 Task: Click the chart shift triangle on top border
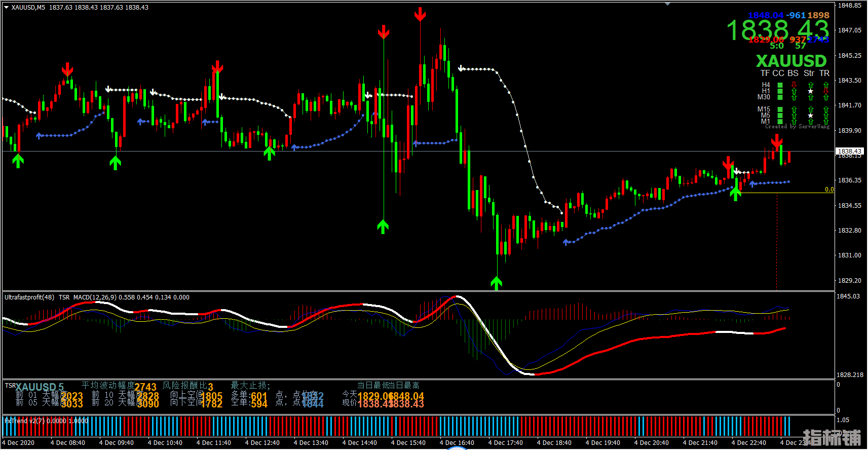667,4
